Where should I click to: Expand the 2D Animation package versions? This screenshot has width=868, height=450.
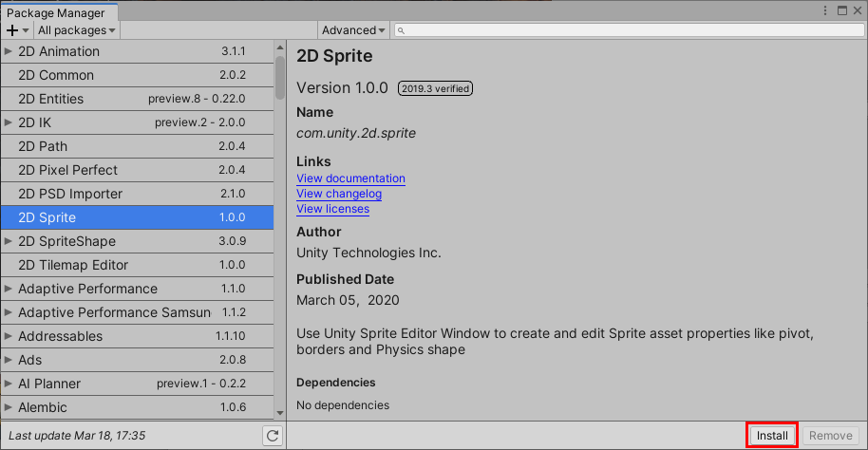9,51
